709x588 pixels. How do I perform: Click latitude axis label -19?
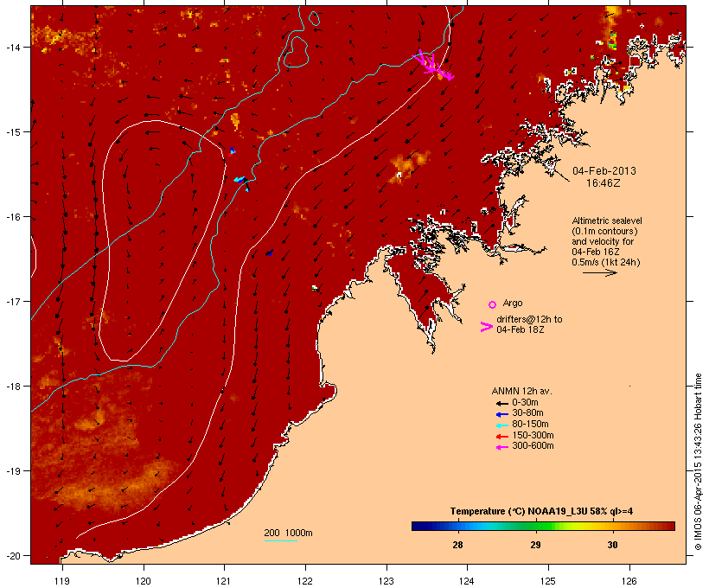pos(13,471)
